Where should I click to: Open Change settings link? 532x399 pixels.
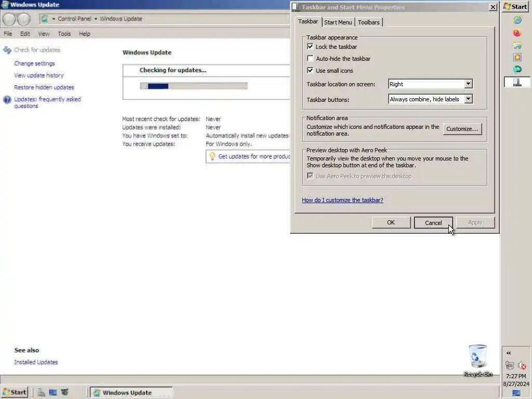click(x=34, y=63)
